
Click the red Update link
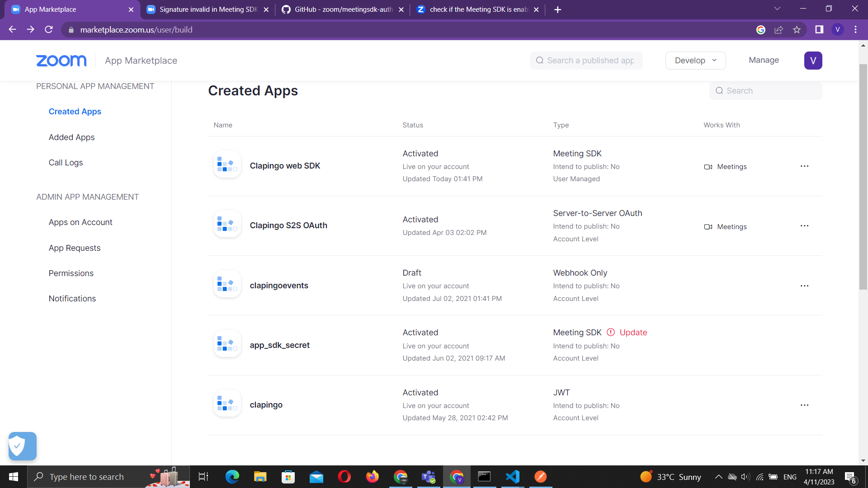point(633,333)
